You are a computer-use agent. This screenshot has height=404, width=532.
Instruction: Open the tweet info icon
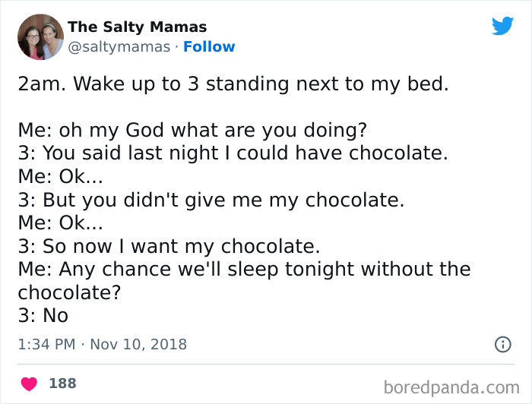tap(502, 344)
